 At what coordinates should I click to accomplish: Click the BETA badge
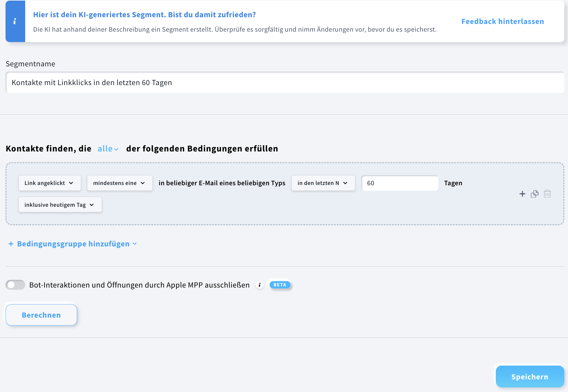point(280,285)
